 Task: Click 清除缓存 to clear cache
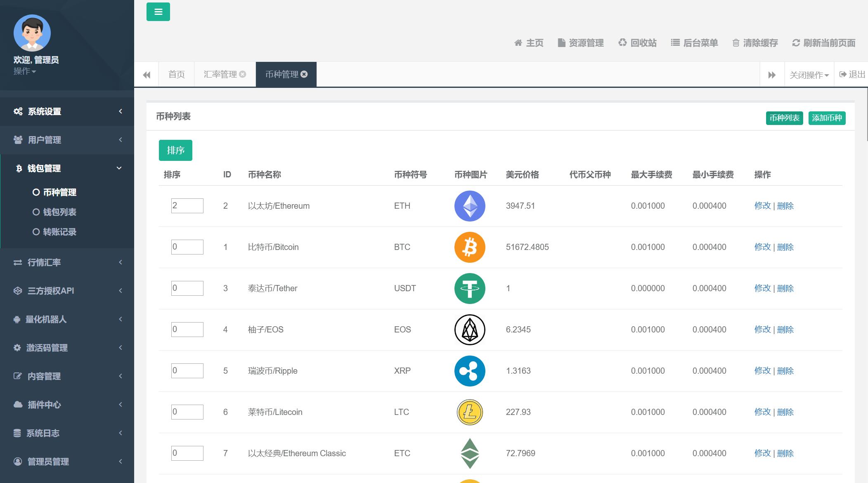point(755,43)
